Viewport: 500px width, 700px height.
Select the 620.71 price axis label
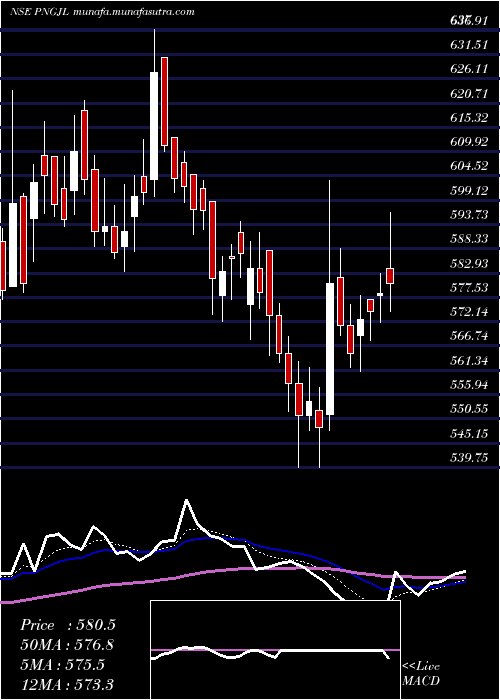469,93
